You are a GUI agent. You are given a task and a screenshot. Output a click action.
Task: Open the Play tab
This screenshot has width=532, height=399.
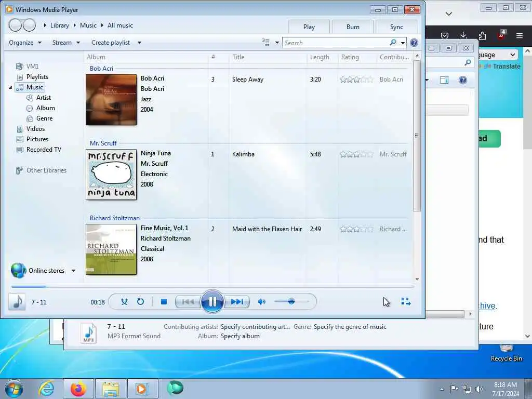[309, 27]
